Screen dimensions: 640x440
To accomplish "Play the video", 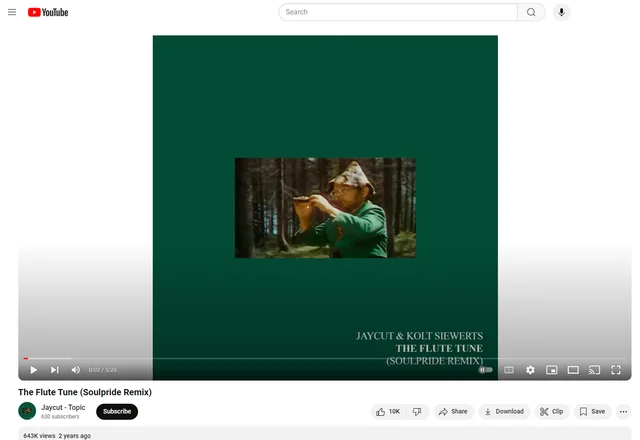I will point(33,370).
